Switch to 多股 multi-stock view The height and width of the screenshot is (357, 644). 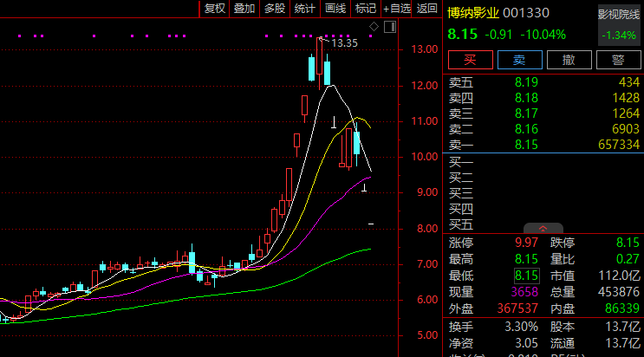point(275,9)
